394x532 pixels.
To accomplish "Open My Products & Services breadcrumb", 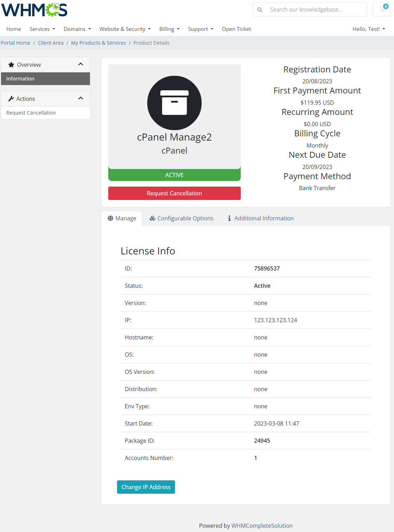I will 98,43.
